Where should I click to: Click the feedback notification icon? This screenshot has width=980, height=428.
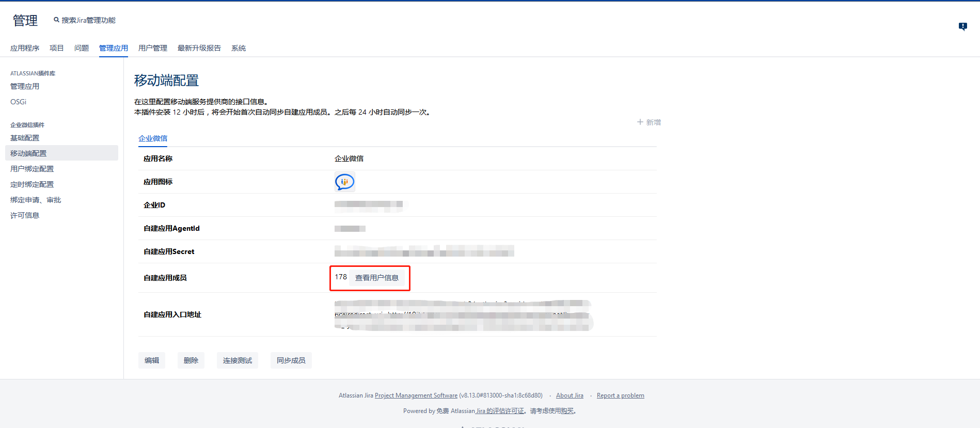962,26
